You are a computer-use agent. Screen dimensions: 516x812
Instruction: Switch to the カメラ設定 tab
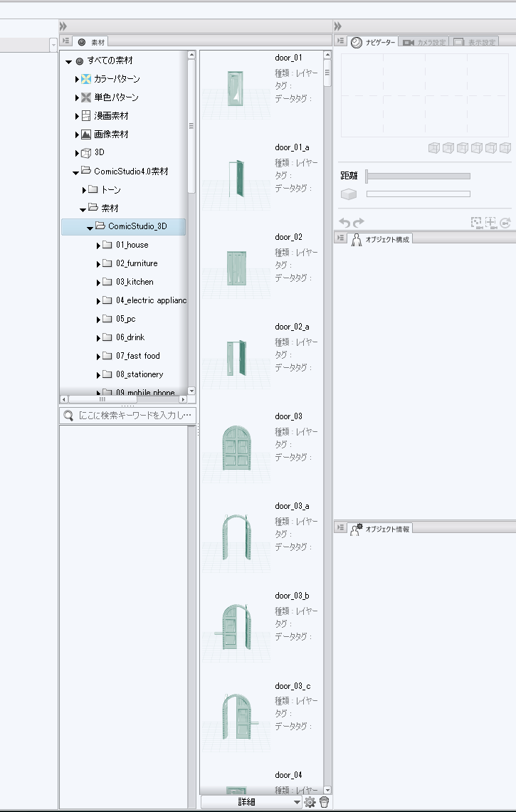pos(423,43)
